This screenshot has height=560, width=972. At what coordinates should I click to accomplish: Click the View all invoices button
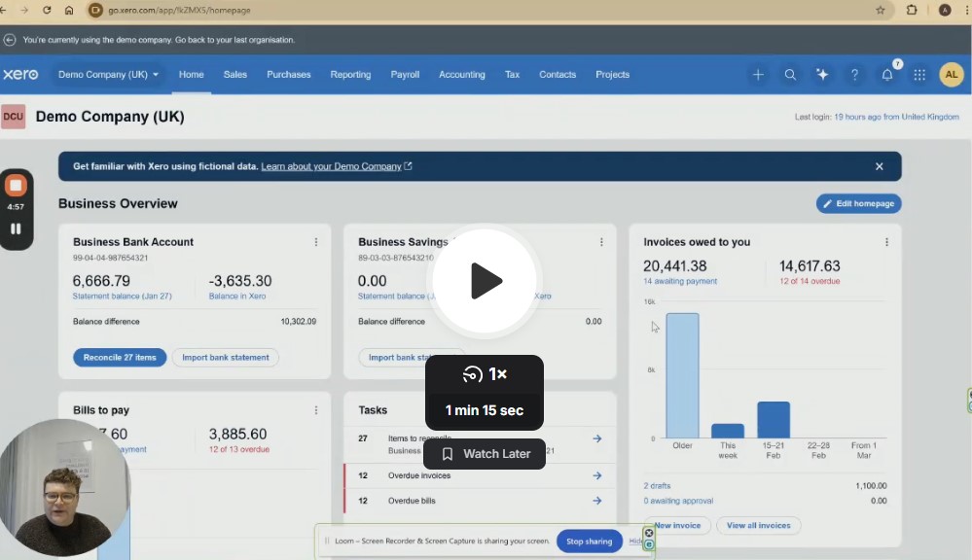(x=759, y=525)
